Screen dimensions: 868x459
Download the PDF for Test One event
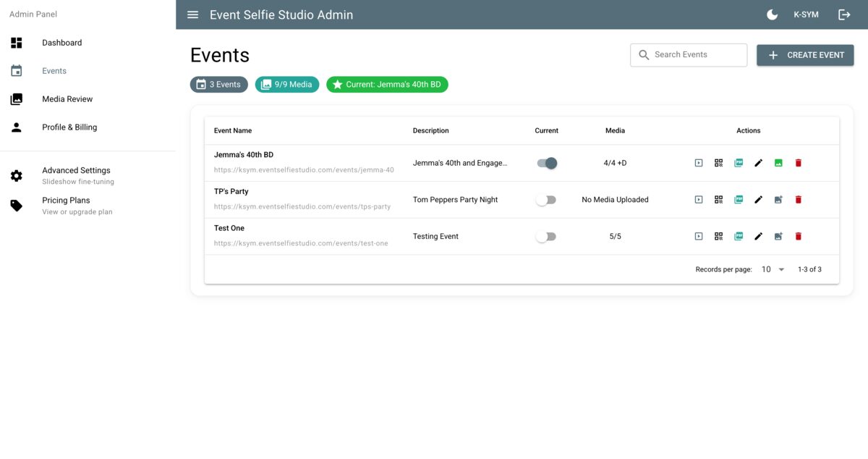738,235
